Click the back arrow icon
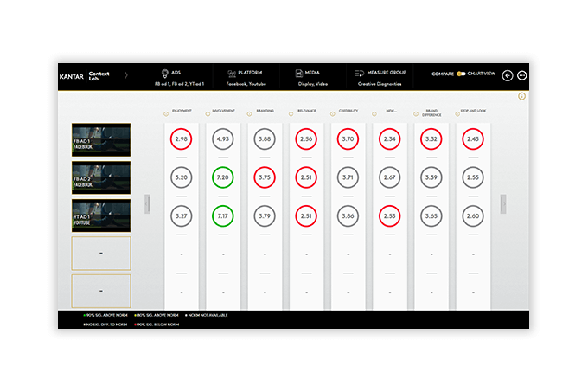 pos(508,75)
